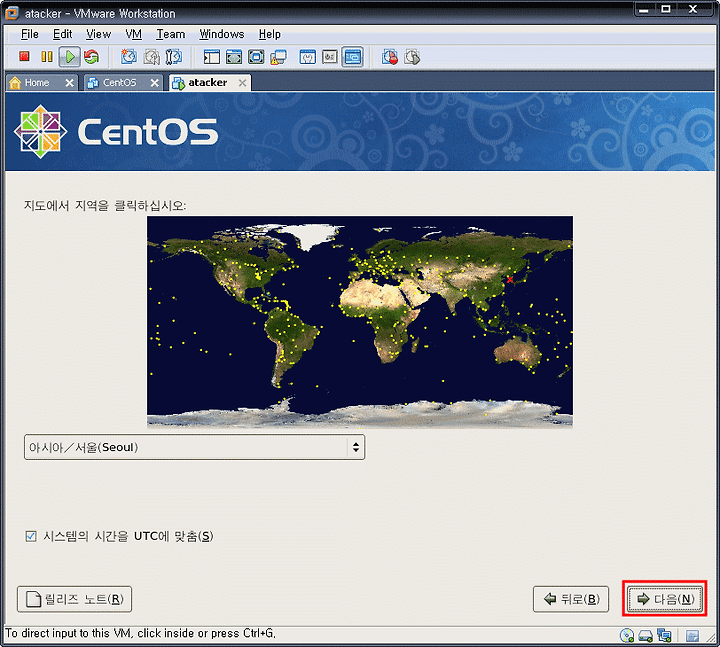Click the yellow Suspend VM toolbar icon
Image resolution: width=720 pixels, height=647 pixels.
(x=47, y=57)
